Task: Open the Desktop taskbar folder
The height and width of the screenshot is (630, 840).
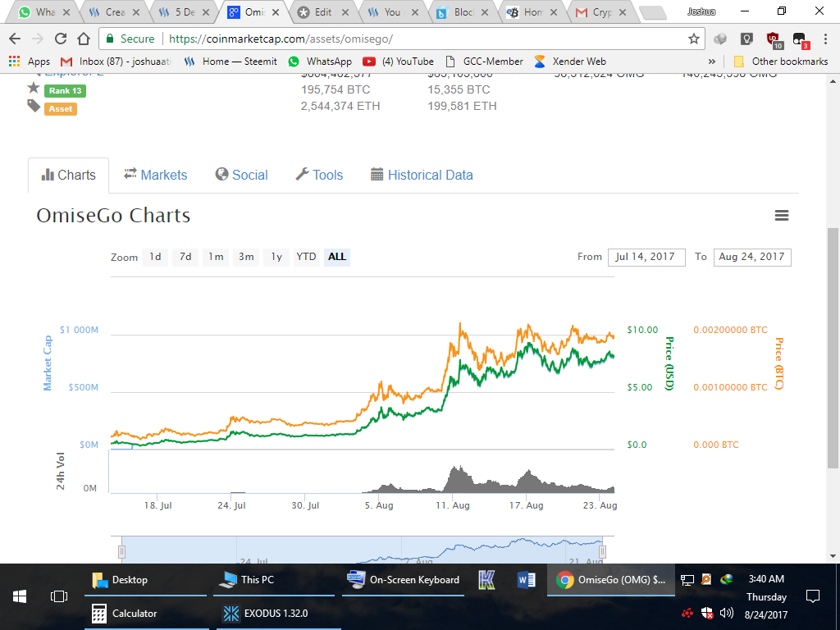Action: [145, 580]
